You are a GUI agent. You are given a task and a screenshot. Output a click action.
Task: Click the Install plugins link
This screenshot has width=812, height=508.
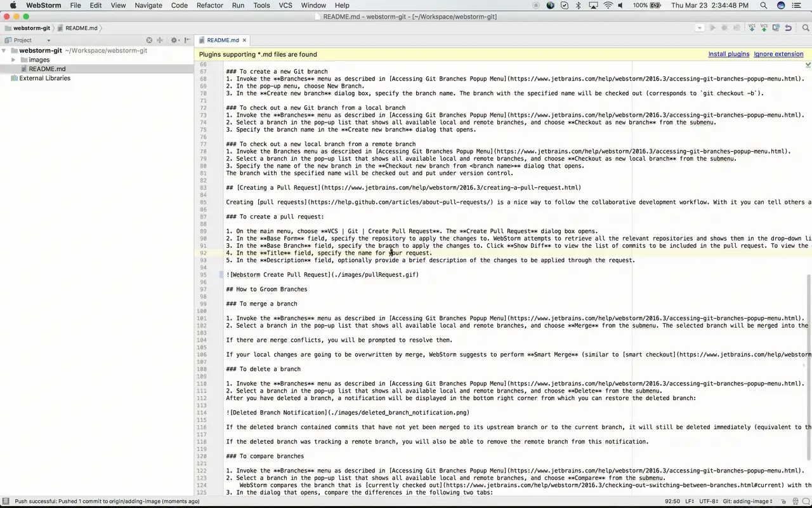728,54
